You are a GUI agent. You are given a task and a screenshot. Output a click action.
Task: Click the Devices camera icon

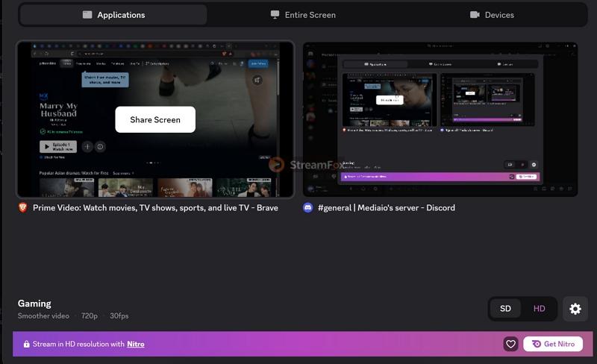[x=475, y=15]
